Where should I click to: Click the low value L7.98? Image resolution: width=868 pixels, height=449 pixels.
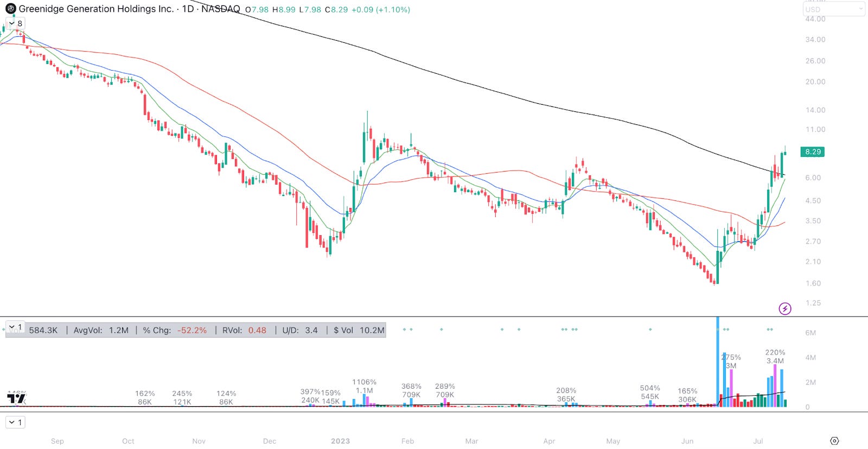point(310,10)
